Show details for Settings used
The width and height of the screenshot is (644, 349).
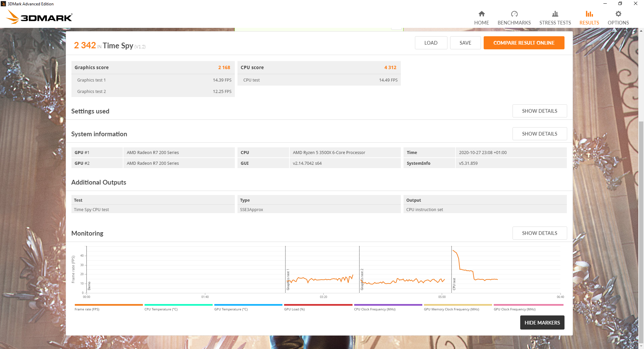539,111
